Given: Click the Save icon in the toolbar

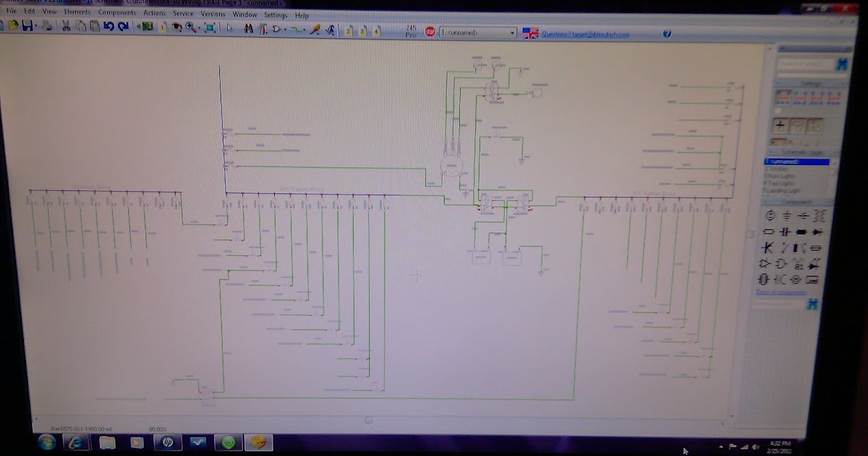Looking at the screenshot, I should pos(27,27).
